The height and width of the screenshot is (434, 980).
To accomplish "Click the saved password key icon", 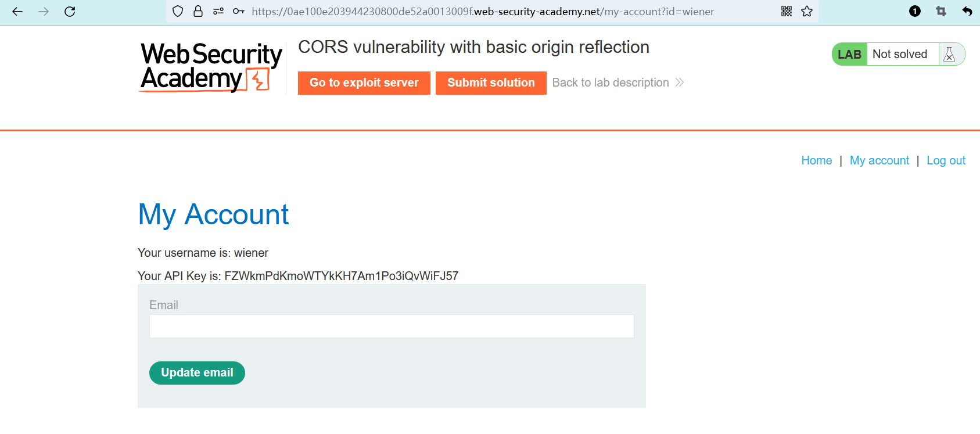I will (238, 12).
